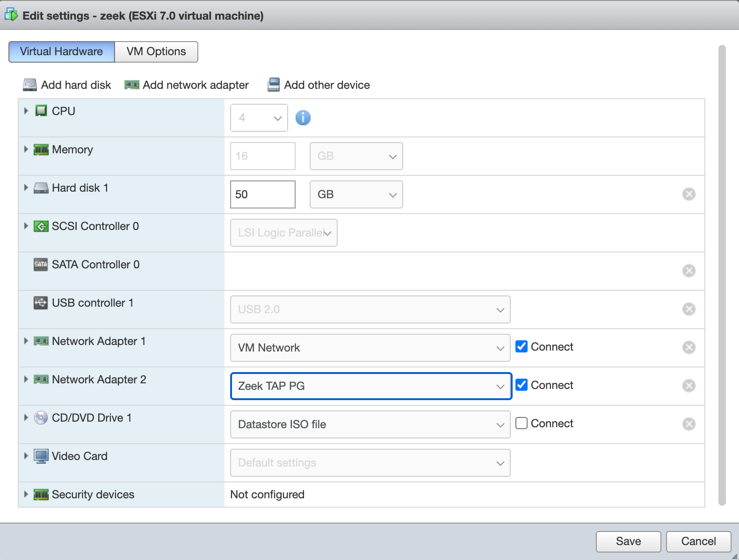
Task: Remove Network Adapter 1
Action: tap(689, 347)
